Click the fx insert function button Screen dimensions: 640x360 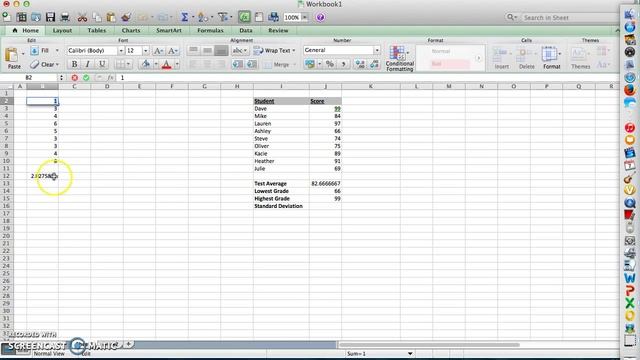coord(111,78)
